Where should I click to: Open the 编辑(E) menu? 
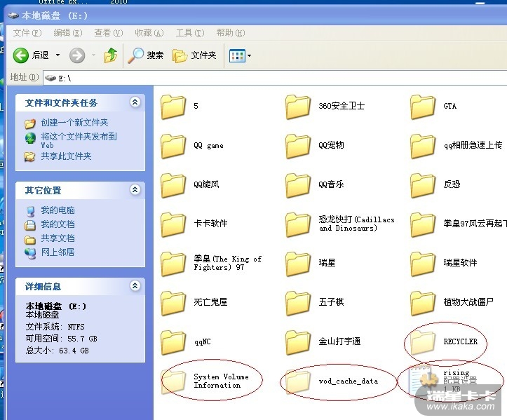[x=68, y=33]
